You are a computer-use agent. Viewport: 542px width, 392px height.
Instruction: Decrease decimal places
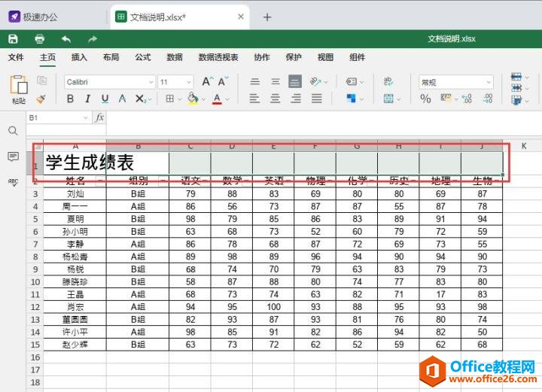(467, 99)
